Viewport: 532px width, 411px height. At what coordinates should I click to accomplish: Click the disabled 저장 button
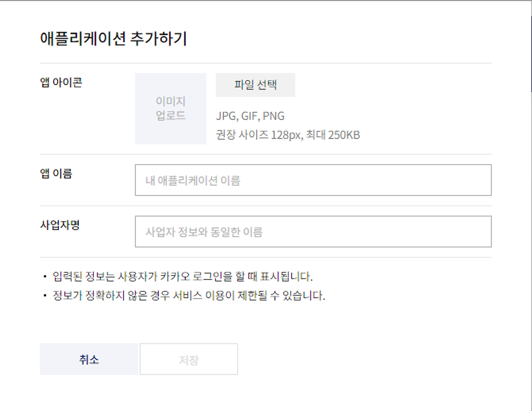(x=189, y=359)
